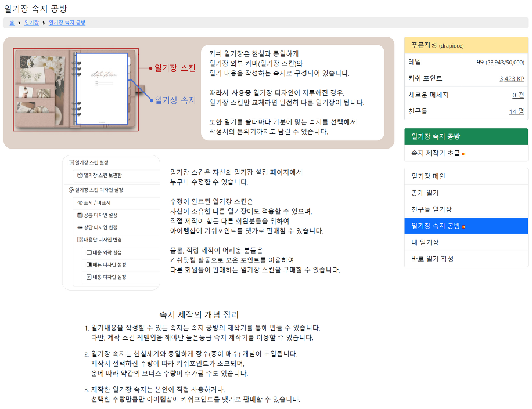The image size is (532, 409).
Task: Click the eye icon for 표시 / 비표시
Action: 80,203
